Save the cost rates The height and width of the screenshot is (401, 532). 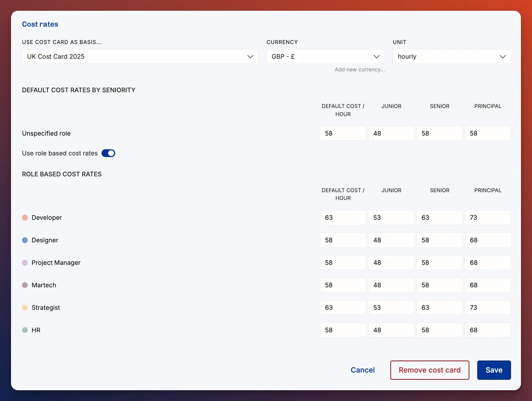click(x=494, y=370)
